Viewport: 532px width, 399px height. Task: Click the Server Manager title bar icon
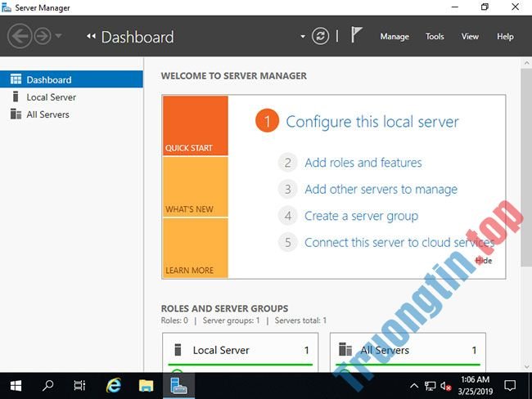click(x=6, y=7)
